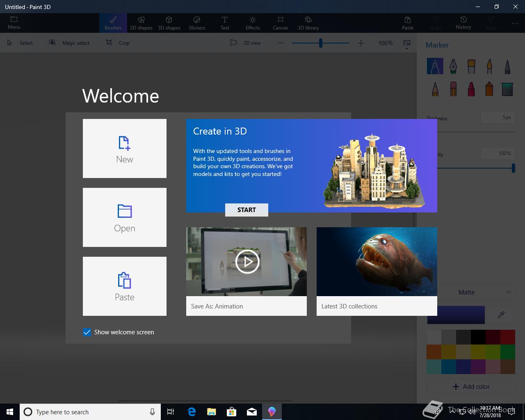Select the Marker brush
525x420 pixels.
(x=435, y=66)
